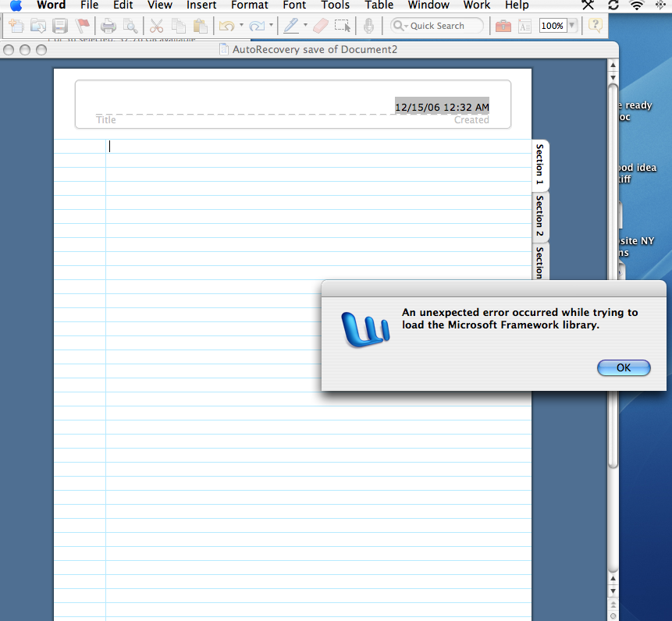Open the View menu

[x=160, y=5]
